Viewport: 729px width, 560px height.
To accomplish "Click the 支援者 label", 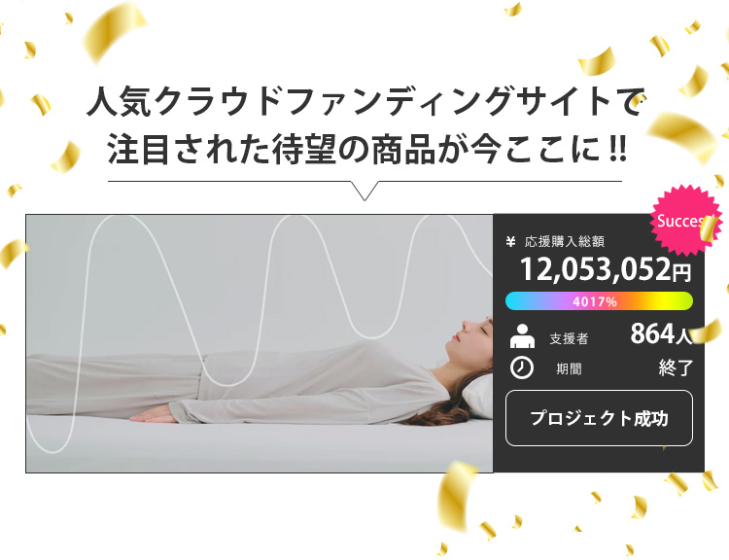I will point(569,338).
